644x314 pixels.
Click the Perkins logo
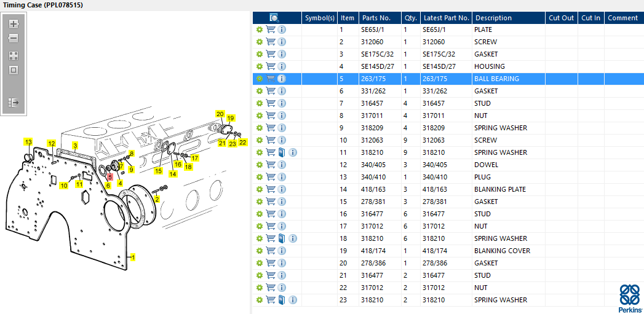coord(630,298)
